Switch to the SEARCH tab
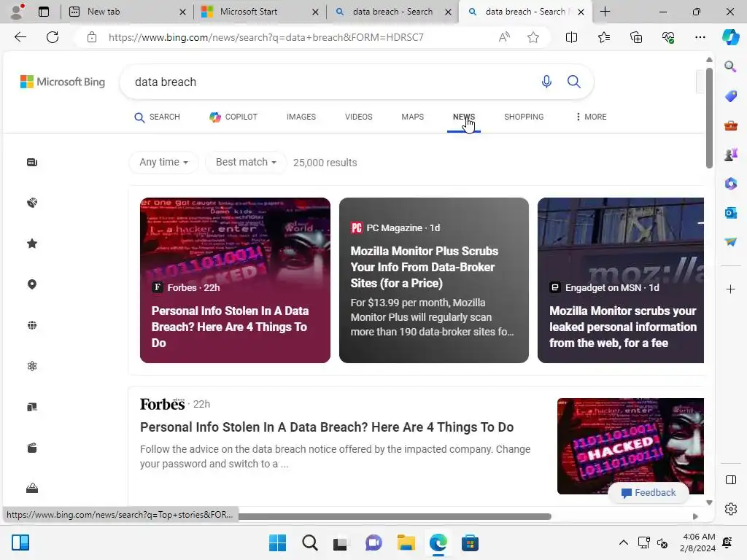The height and width of the screenshot is (560, 747). click(x=158, y=117)
